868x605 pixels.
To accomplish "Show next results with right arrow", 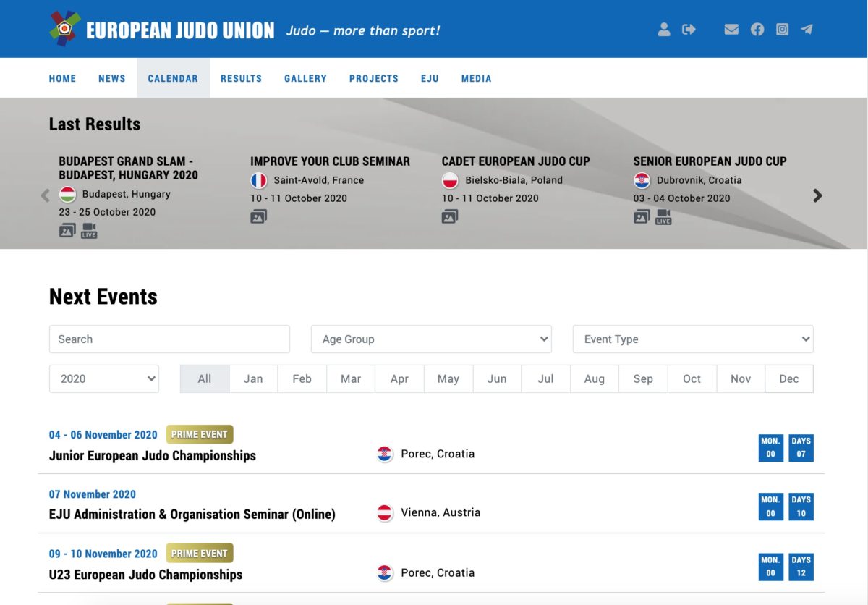I will (x=817, y=195).
